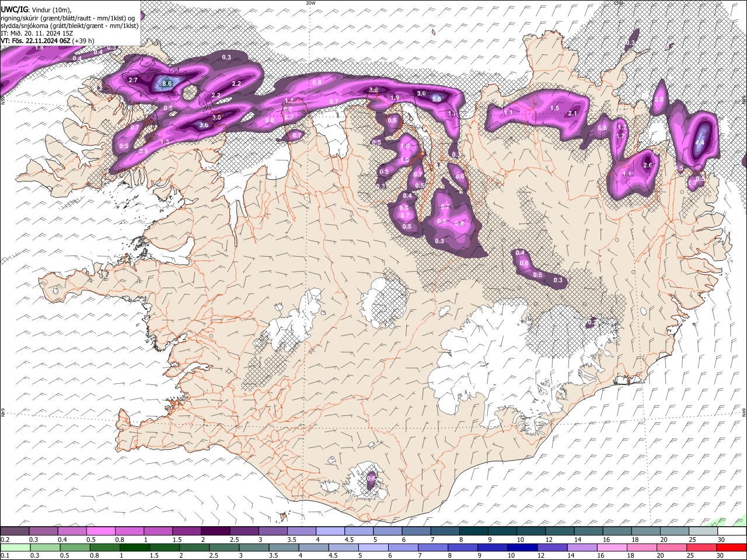Pick the darkest purple 2 swatch in the upper legend
Image resolution: width=747 pixels, height=560 pixels.
point(215,531)
